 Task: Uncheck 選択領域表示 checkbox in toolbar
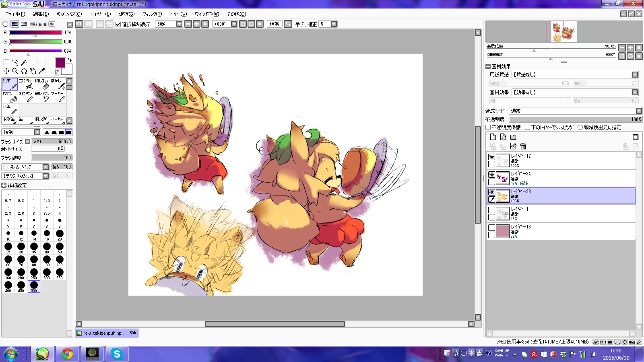pos(118,24)
